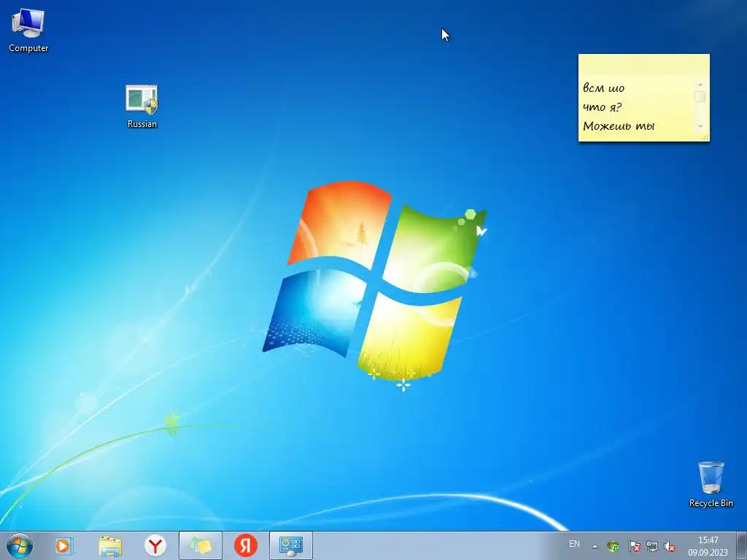Viewport: 747px width, 560px height.
Task: Click the sticky note scrollbar thumb
Action: pos(700,97)
